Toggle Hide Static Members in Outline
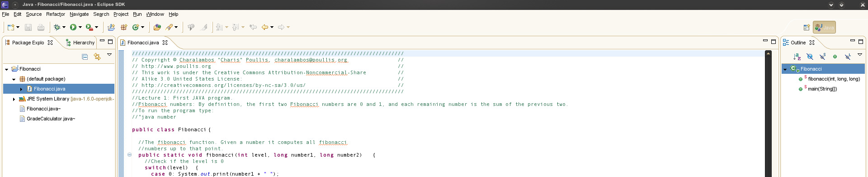 click(x=822, y=57)
